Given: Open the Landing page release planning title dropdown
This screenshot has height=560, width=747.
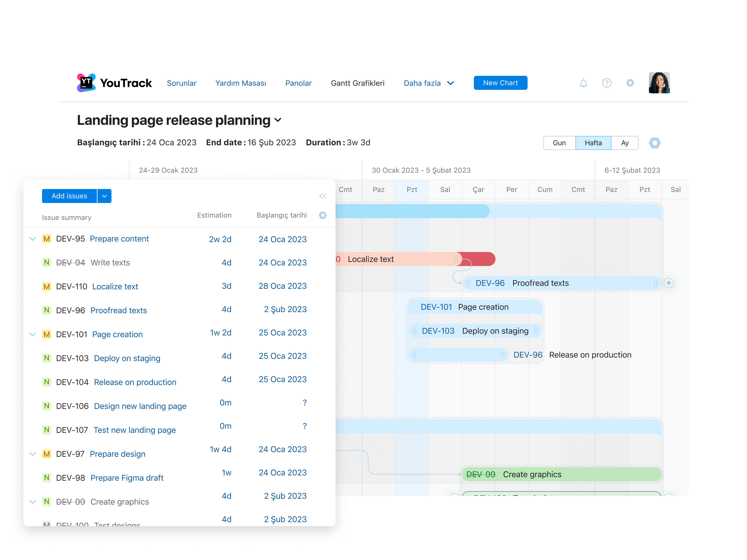Looking at the screenshot, I should click(278, 120).
